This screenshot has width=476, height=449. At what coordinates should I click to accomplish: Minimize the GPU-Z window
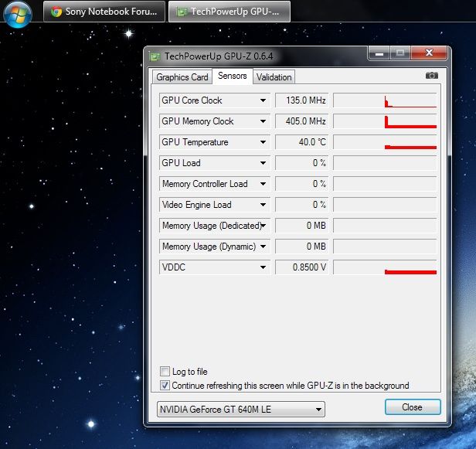tap(379, 53)
